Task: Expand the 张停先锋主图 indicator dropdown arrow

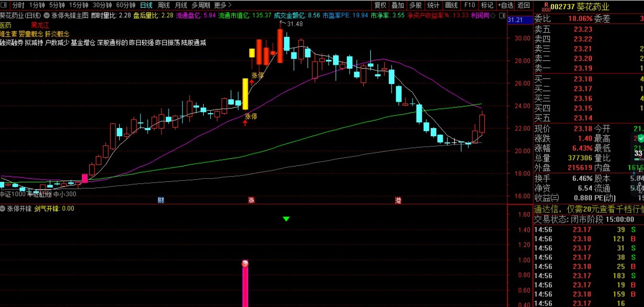Action: [47, 15]
